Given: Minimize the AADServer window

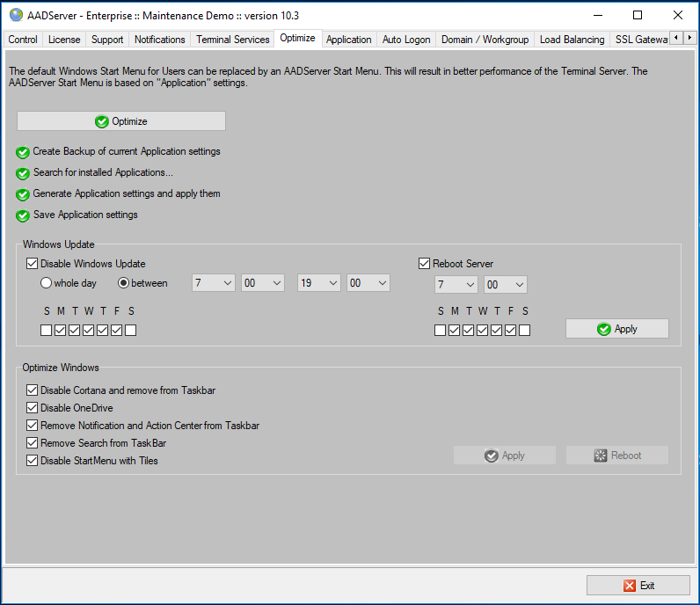Looking at the screenshot, I should point(598,15).
